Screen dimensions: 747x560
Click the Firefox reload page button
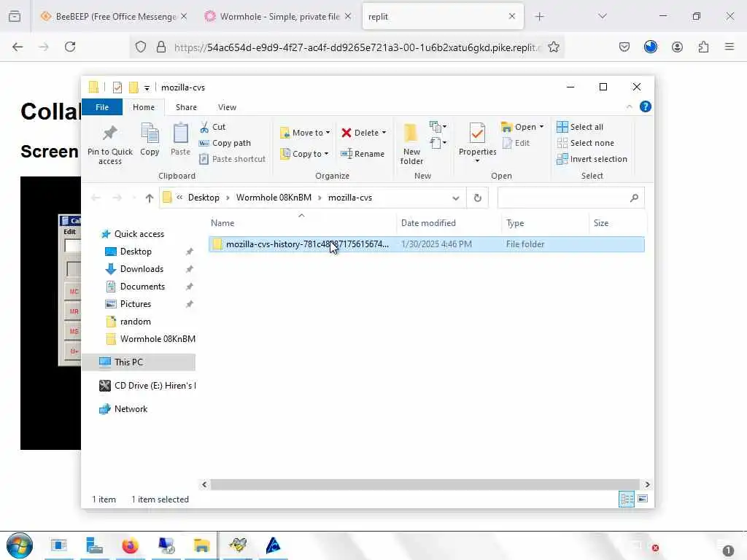tap(70, 47)
